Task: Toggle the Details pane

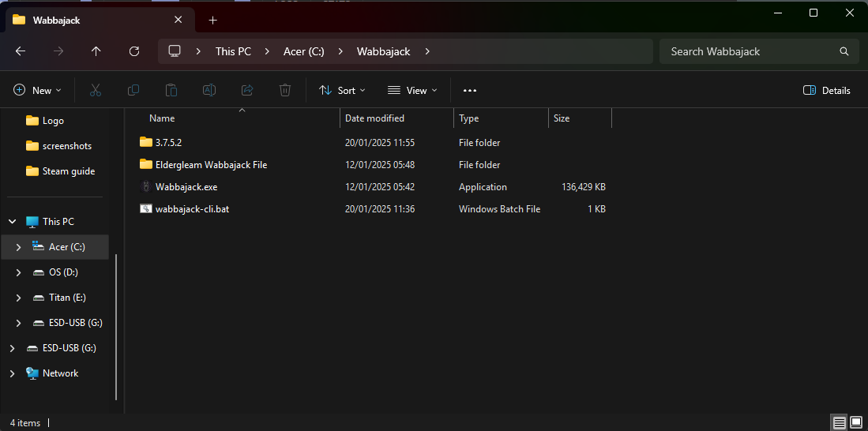Action: click(x=826, y=90)
